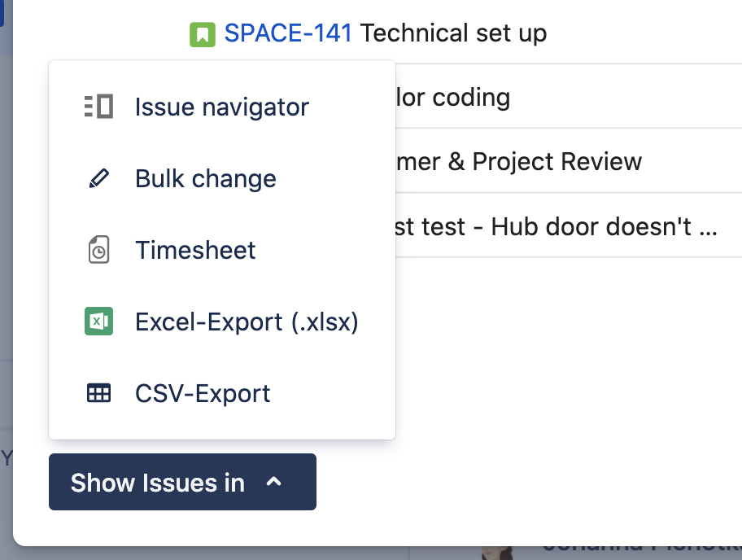
Task: Click the Timesheet clock document icon
Action: pos(98,250)
